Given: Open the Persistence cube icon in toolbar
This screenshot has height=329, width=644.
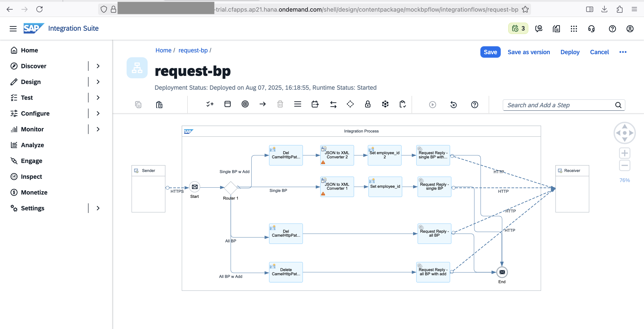Looking at the screenshot, I should [385, 104].
